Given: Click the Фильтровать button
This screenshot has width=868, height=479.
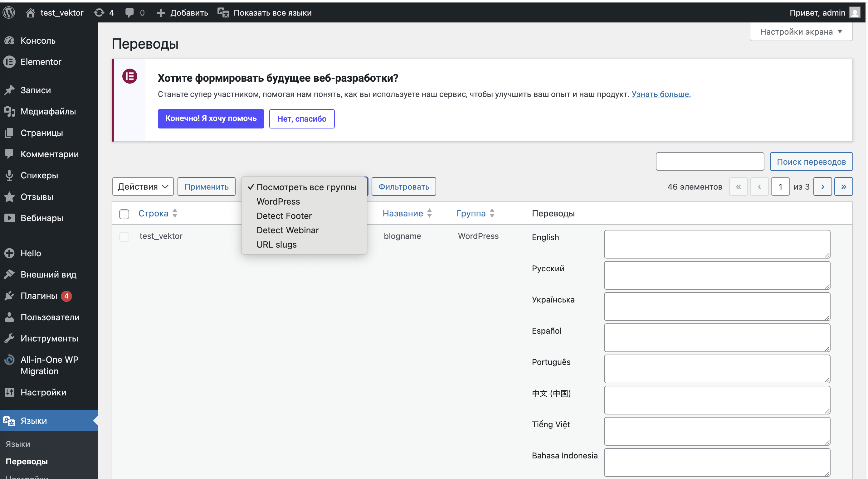Looking at the screenshot, I should pos(403,186).
